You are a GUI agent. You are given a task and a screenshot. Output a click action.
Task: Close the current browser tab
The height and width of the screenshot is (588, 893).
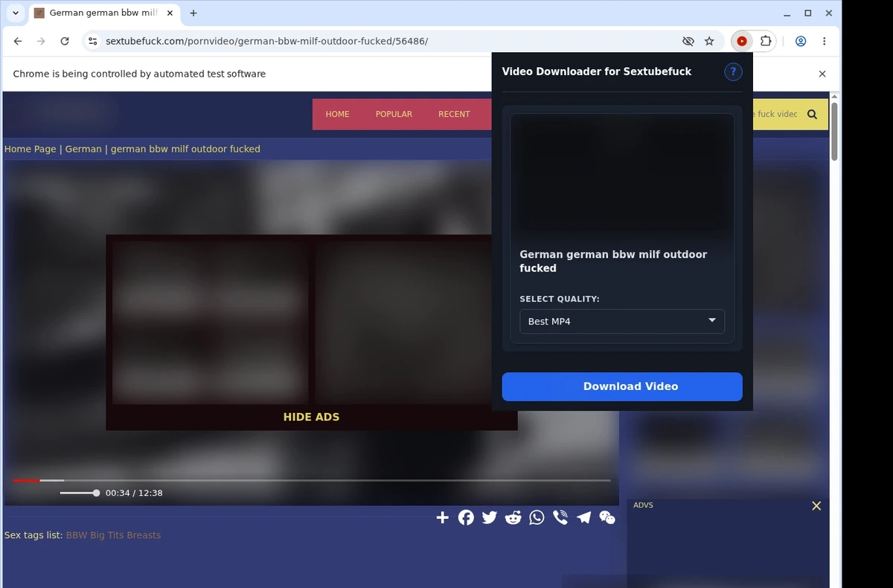170,13
